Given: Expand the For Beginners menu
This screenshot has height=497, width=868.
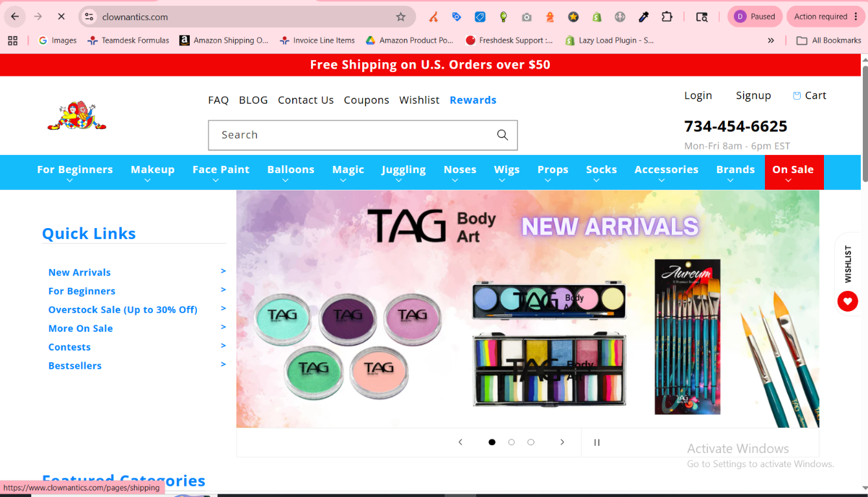Looking at the screenshot, I should pyautogui.click(x=74, y=172).
